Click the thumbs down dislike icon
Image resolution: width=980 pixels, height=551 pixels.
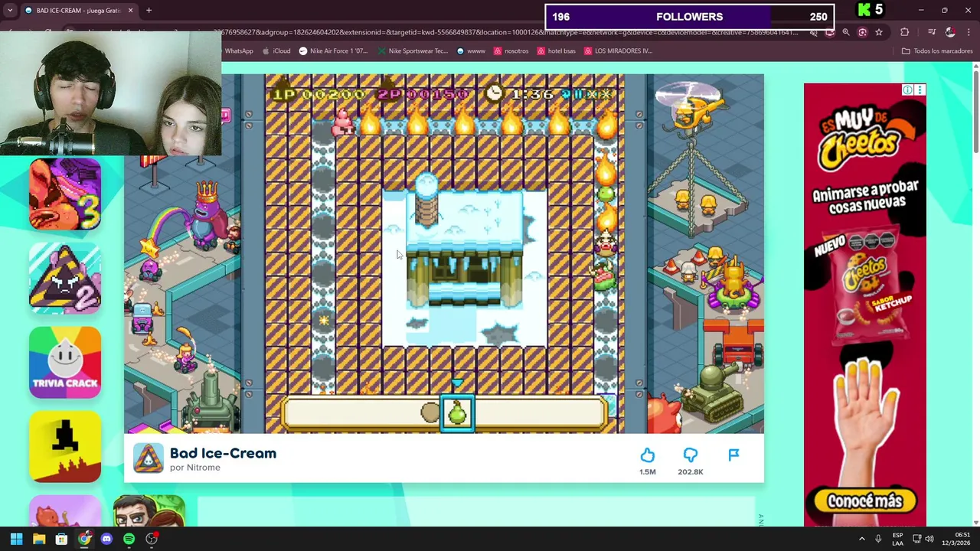point(690,455)
